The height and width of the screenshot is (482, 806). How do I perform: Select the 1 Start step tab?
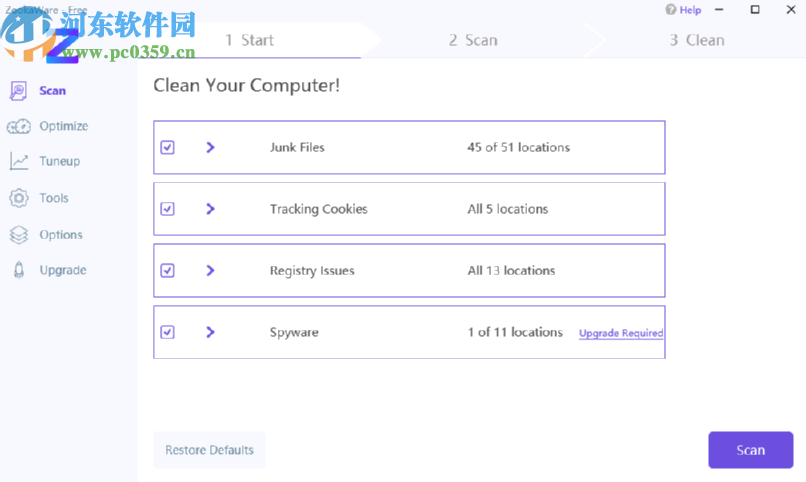[x=250, y=40]
